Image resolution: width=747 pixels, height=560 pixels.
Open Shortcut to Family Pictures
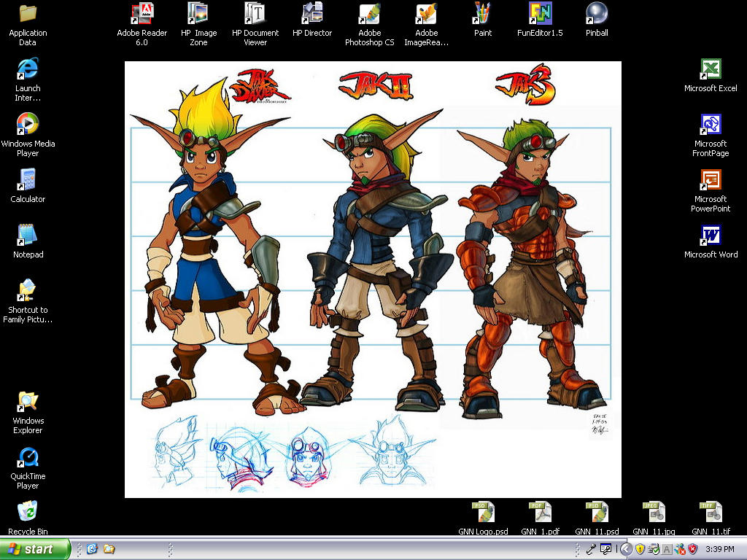[28, 301]
